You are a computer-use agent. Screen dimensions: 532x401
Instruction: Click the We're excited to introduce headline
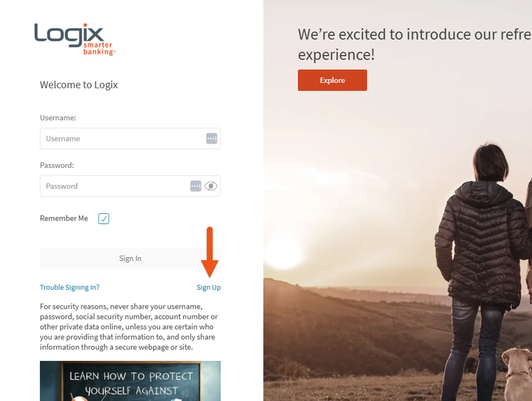click(415, 44)
